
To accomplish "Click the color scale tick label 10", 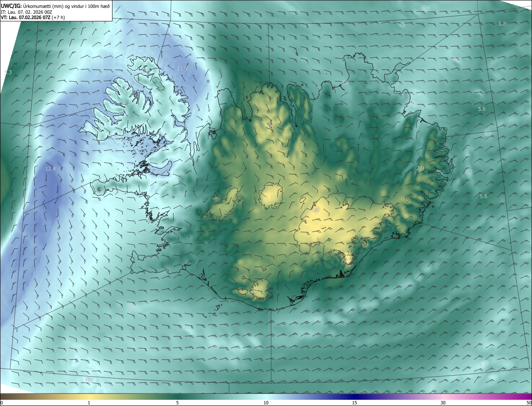I will coord(266,403).
